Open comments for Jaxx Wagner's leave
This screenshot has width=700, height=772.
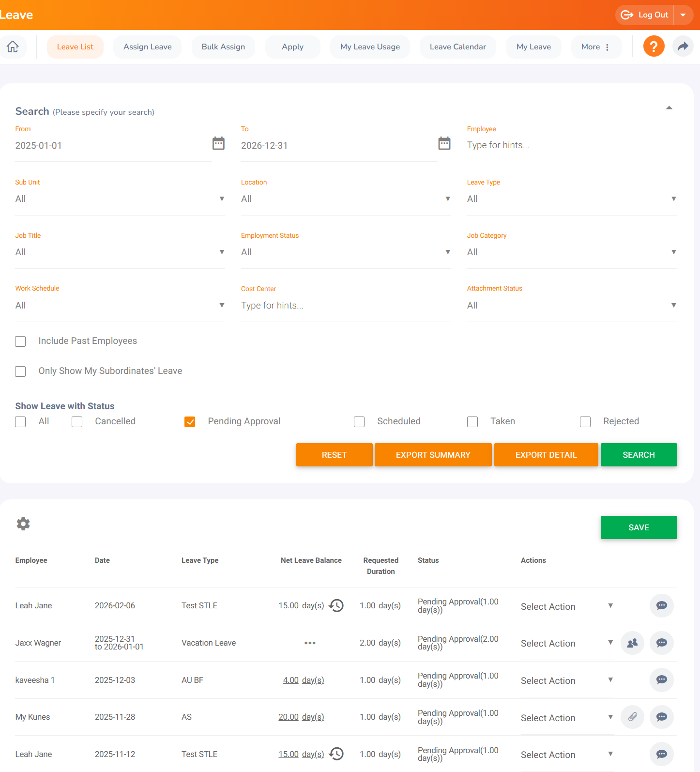click(x=661, y=643)
